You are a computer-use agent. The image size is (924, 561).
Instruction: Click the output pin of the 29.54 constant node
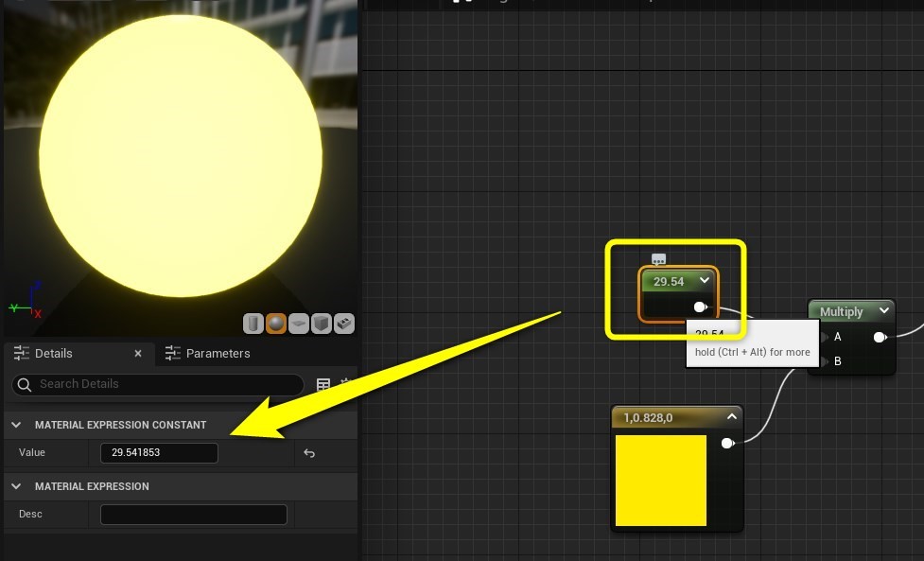(700, 307)
